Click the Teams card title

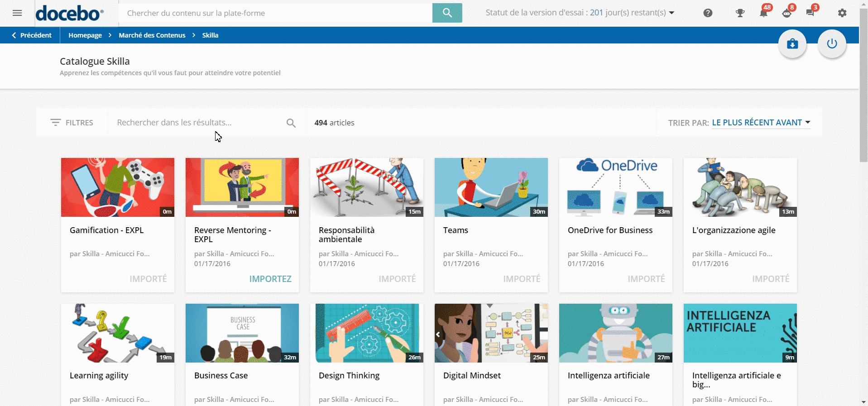point(456,230)
